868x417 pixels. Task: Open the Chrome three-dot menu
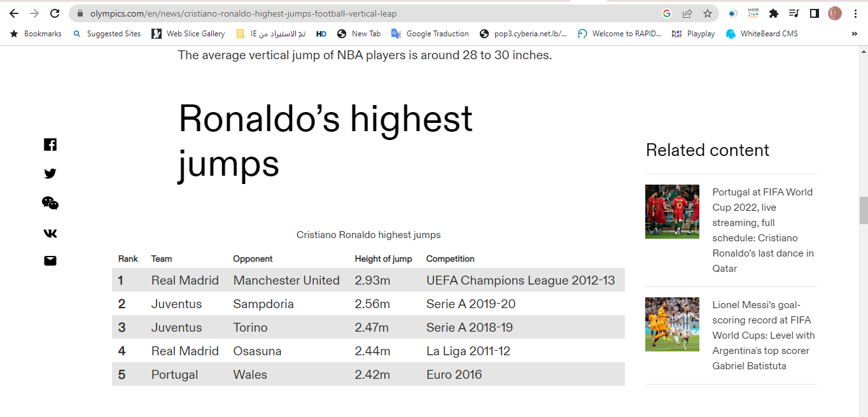tap(855, 13)
